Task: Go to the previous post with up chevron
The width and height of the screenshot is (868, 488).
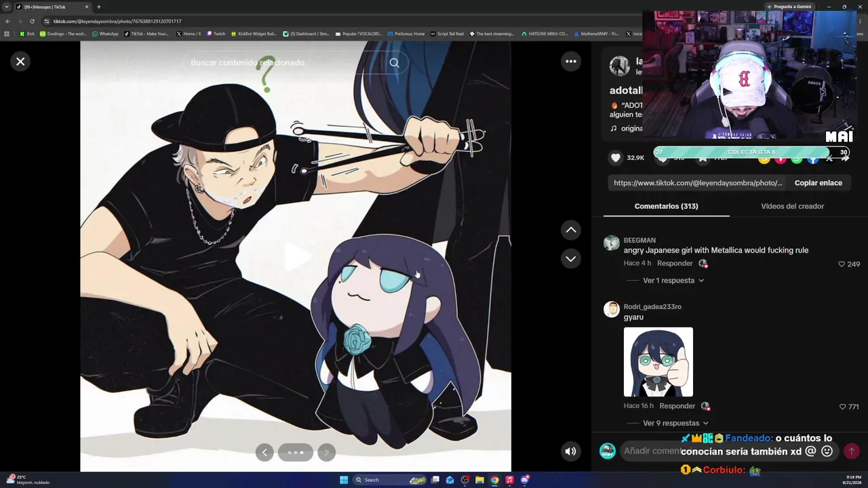Action: 571,230
